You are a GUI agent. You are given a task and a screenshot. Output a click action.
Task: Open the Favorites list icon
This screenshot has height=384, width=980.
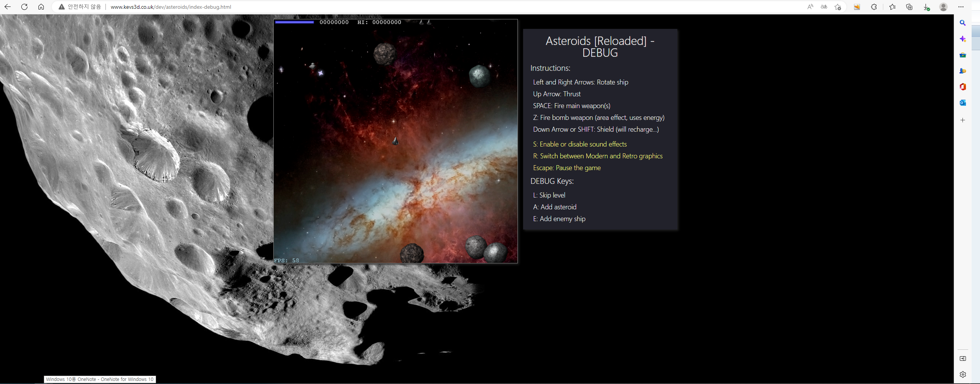pyautogui.click(x=892, y=7)
